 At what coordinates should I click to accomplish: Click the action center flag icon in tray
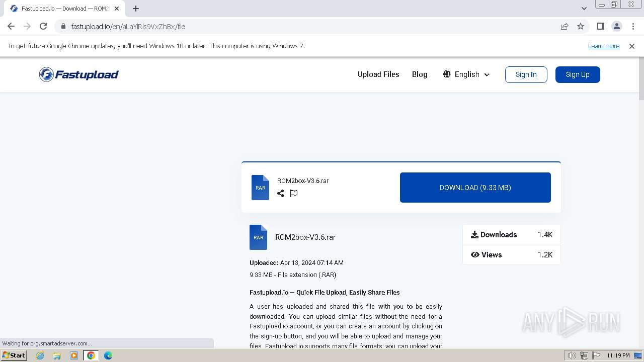[x=595, y=355]
